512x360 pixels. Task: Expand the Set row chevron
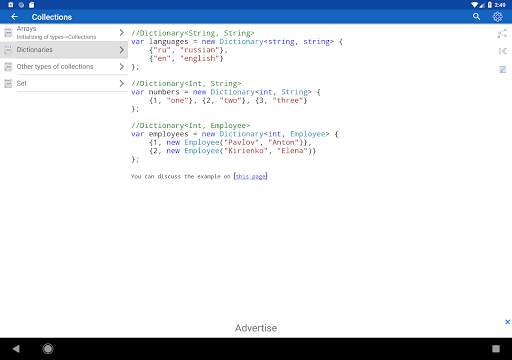[x=122, y=83]
